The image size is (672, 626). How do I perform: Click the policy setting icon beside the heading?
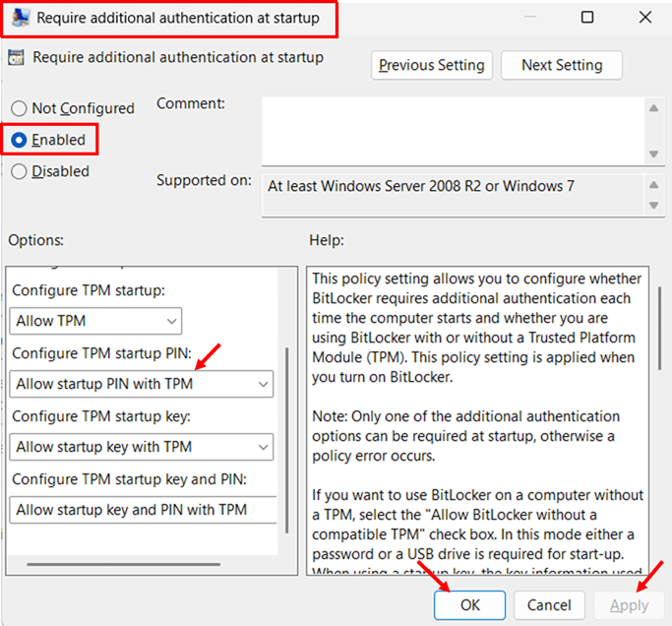click(x=17, y=57)
